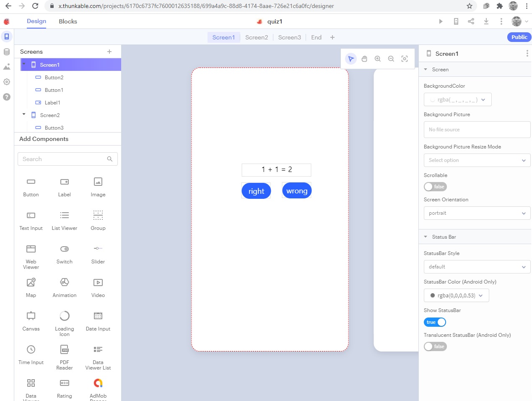The image size is (532, 401).
Task: Toggle the Scrollable switch
Action: (435, 187)
